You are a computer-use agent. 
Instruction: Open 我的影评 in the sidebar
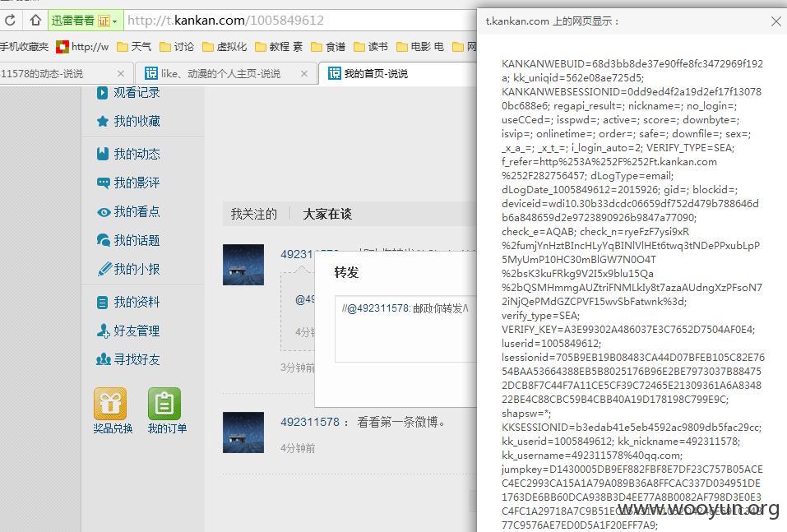[128, 183]
